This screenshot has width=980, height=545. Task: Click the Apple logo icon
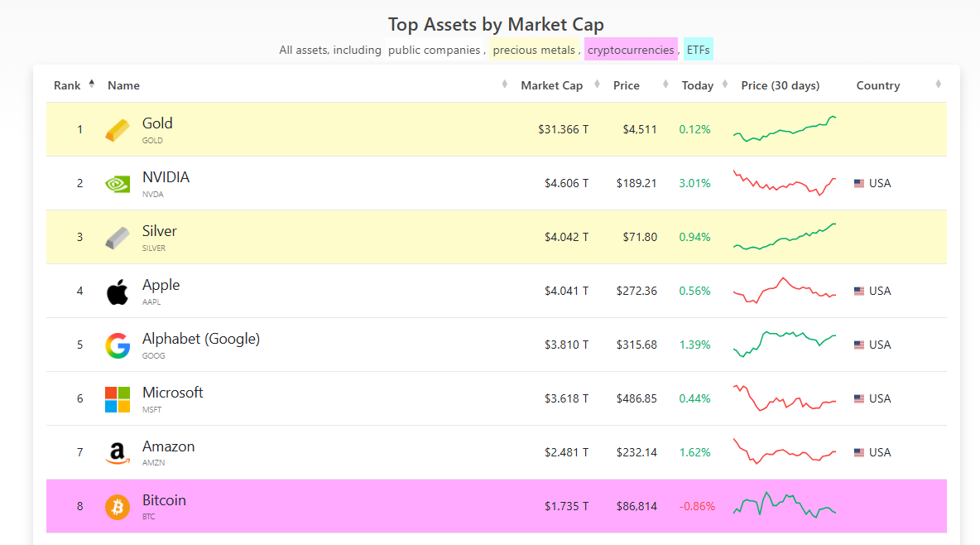(118, 292)
